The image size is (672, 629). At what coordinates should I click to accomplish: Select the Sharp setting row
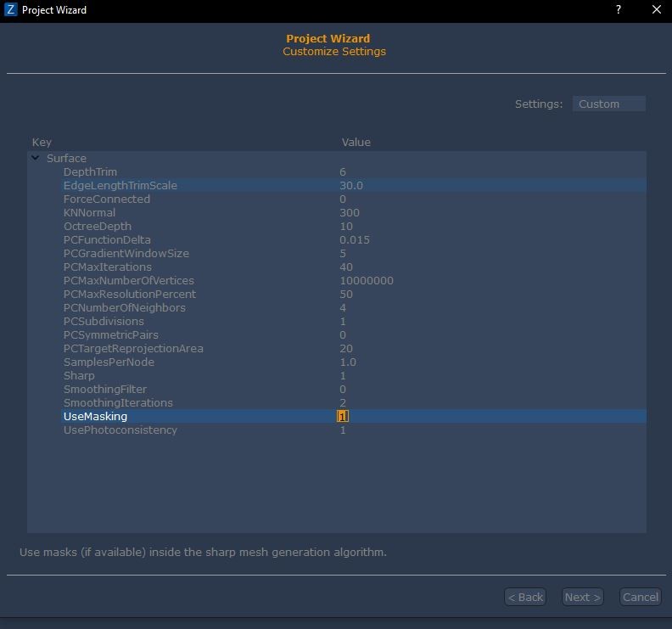pyautogui.click(x=79, y=375)
